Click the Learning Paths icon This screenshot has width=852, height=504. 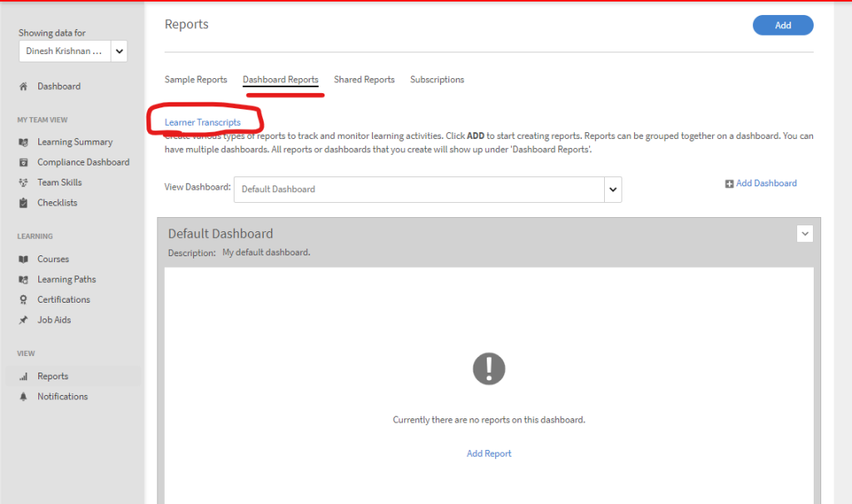(x=23, y=279)
